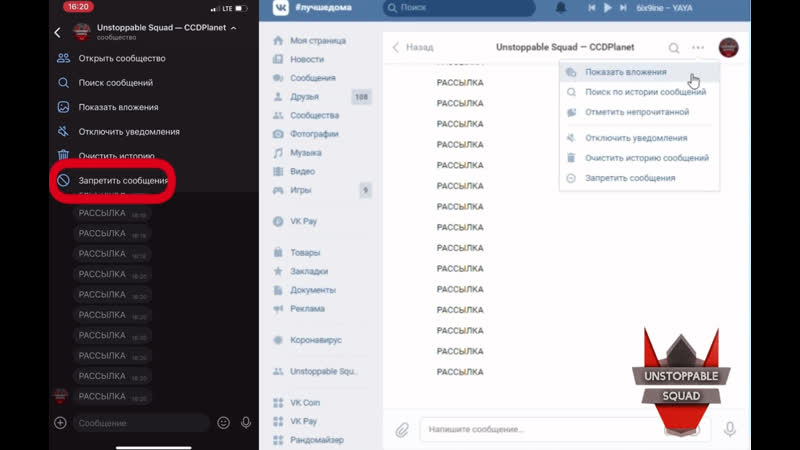800x450 pixels.
Task: Open the notifications bell
Action: pyautogui.click(x=561, y=8)
